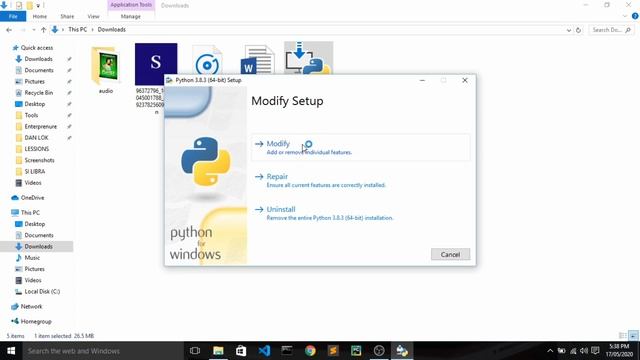The width and height of the screenshot is (640, 360).
Task: Choose Modify to add or remove features
Action: [360, 147]
